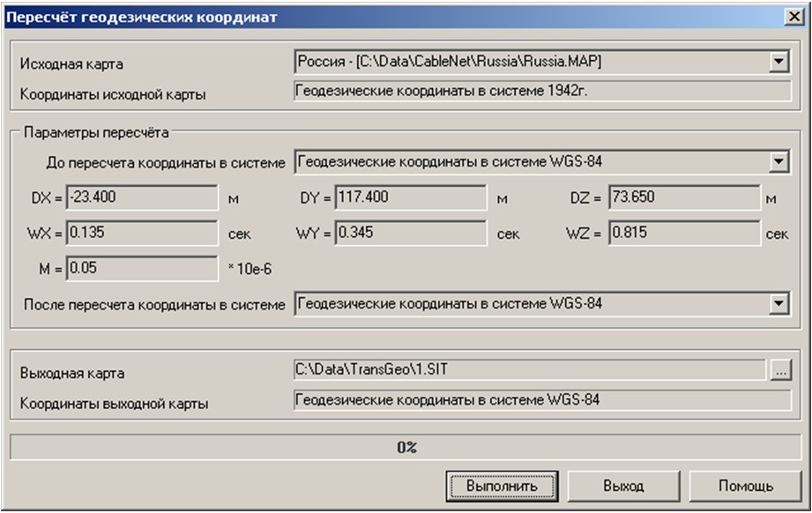The height and width of the screenshot is (513, 812).
Task: Open the 'До пересчета' coordinate system dropdown
Action: [x=777, y=163]
